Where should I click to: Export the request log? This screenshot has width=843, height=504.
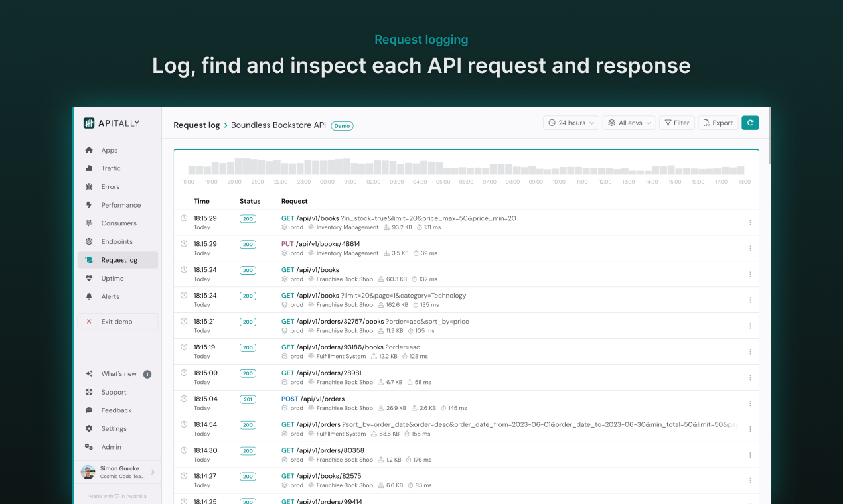718,123
